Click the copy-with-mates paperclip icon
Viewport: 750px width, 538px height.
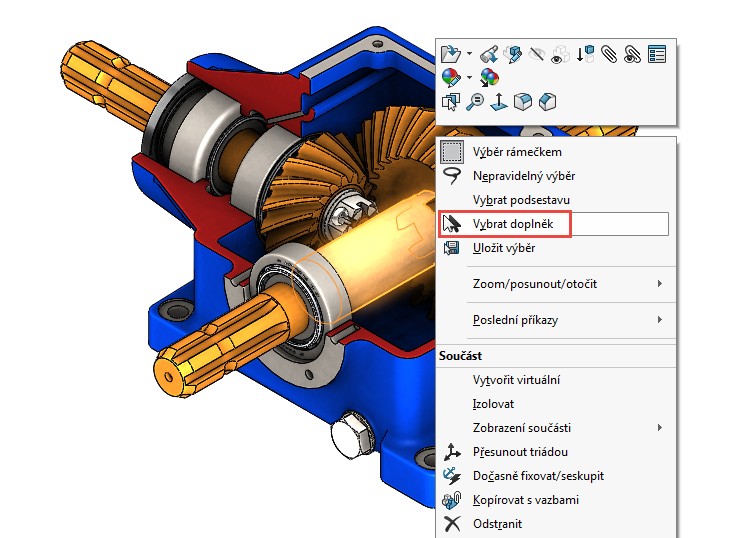pos(452,500)
